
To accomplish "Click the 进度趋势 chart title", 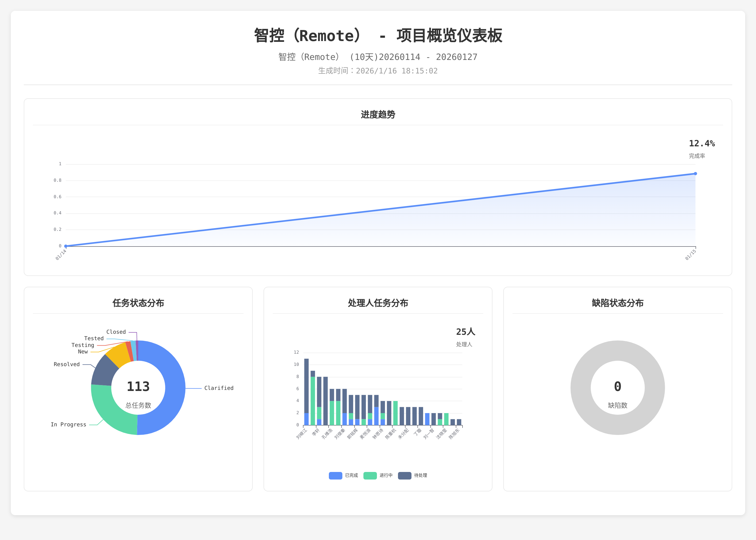I will [378, 115].
